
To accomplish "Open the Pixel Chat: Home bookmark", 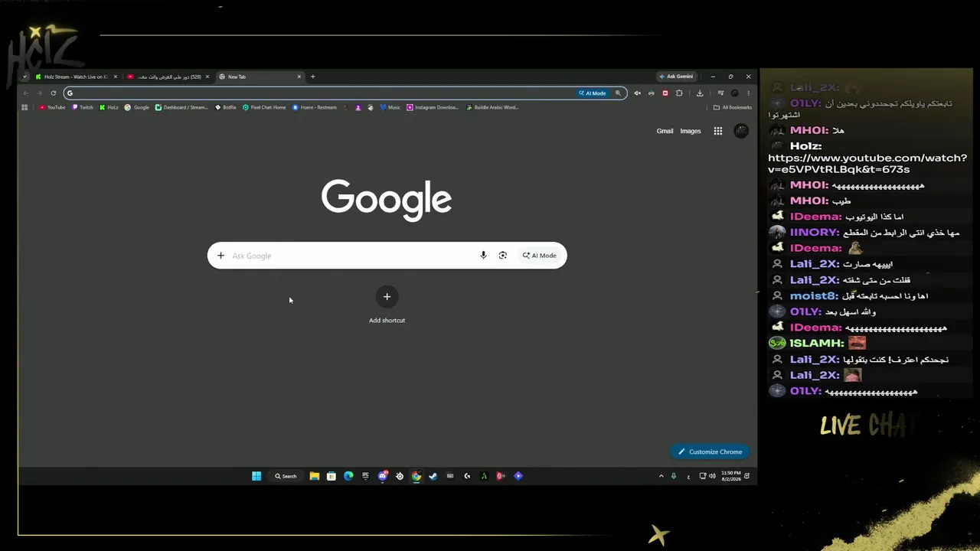I will coord(264,107).
